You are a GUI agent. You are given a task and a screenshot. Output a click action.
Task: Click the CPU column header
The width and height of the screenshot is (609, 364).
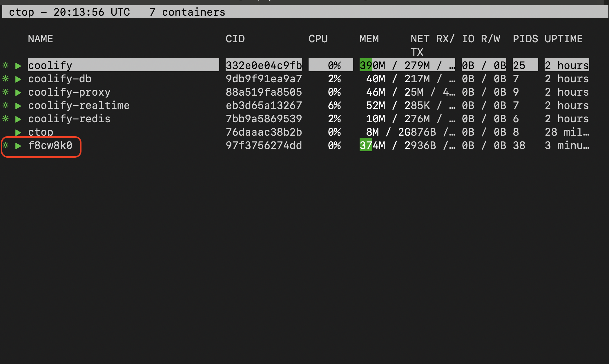[318, 39]
